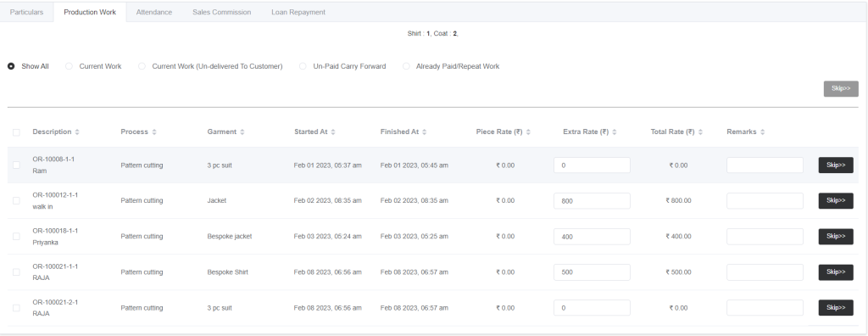Tick the checkbox for OR-100012-1-1 row
Screen dimensions: 868x336
tap(16, 201)
